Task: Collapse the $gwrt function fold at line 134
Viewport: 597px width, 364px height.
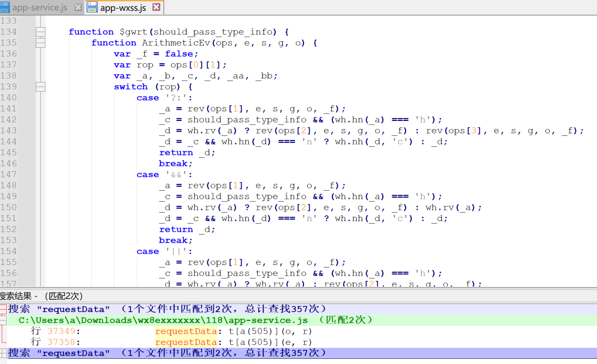Action: (41, 32)
